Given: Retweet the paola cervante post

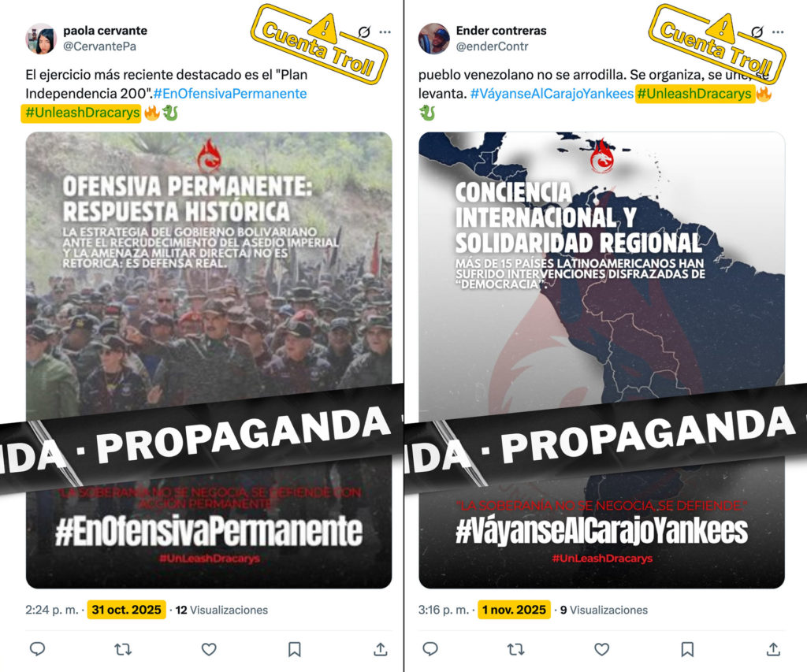Looking at the screenshot, I should click(123, 649).
